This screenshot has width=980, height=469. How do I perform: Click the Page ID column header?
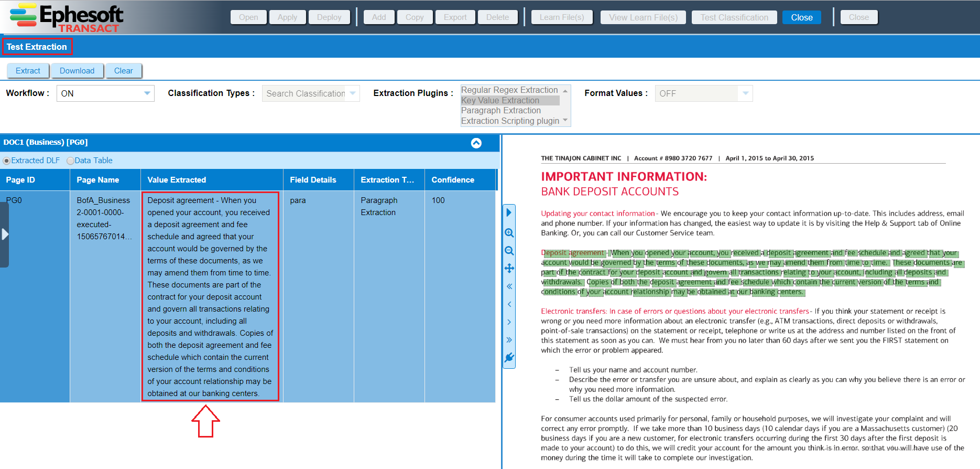pyautogui.click(x=35, y=180)
